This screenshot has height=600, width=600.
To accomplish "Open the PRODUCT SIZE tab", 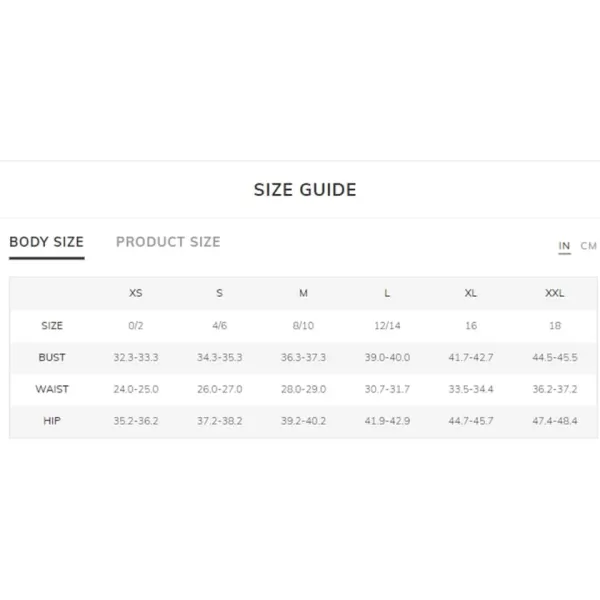I will point(168,242).
